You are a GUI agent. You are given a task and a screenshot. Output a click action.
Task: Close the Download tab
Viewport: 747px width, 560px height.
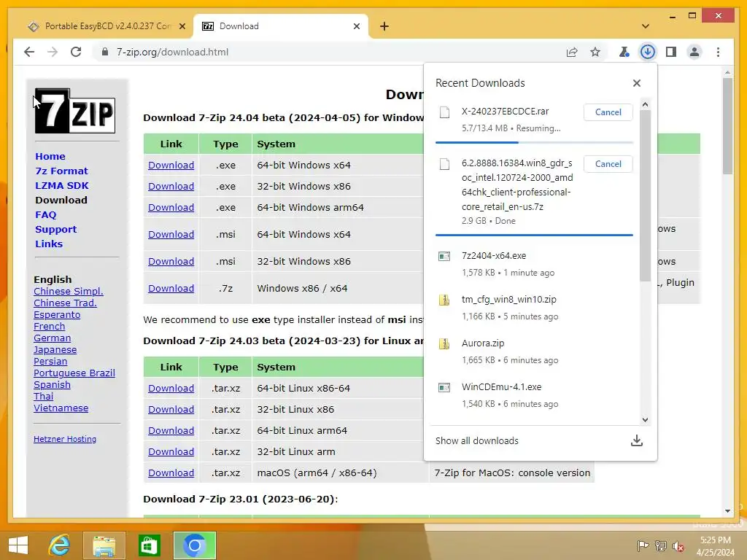(356, 26)
